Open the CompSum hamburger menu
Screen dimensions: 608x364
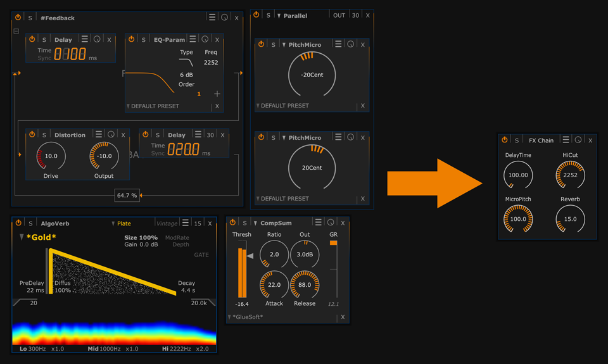coord(319,222)
